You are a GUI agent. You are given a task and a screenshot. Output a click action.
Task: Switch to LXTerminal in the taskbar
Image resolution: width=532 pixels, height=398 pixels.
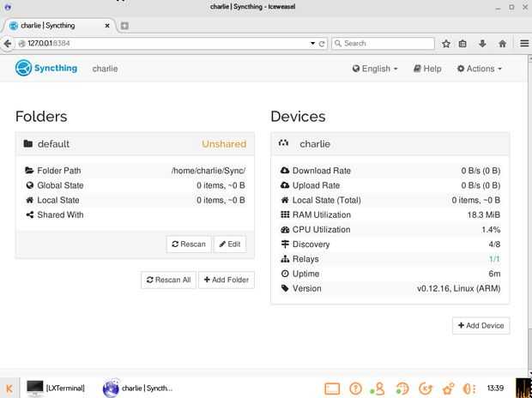56,389
